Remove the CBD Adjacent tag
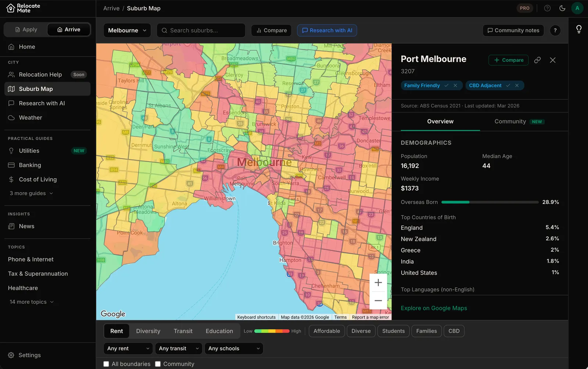Viewport: 588px width, 369px height. 517,85
